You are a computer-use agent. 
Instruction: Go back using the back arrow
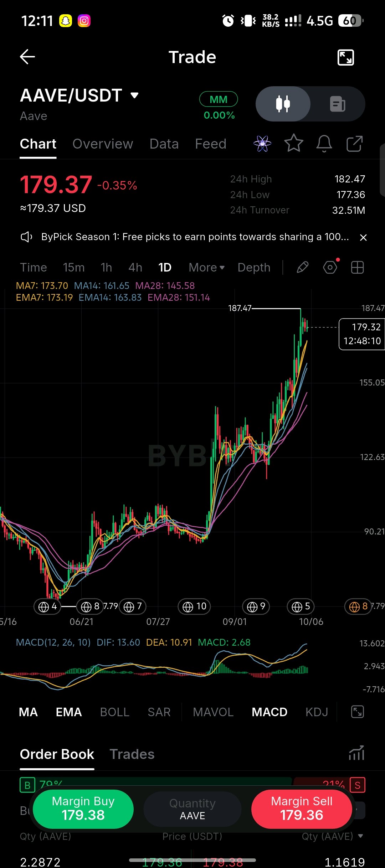(x=27, y=57)
